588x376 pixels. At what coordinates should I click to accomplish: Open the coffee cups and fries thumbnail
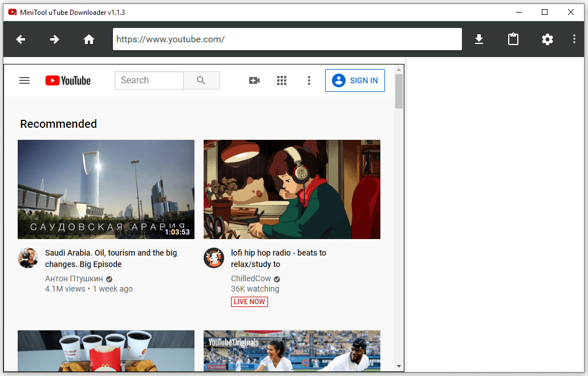(106, 351)
